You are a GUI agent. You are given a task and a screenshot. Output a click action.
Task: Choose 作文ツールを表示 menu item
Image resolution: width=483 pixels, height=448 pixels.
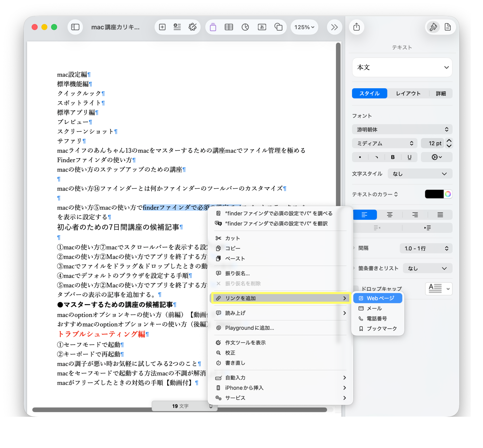[280, 343]
